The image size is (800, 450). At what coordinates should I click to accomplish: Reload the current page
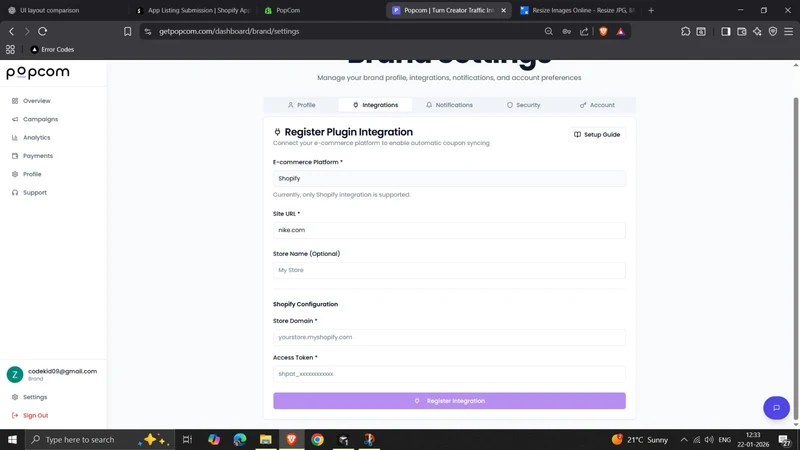(43, 31)
